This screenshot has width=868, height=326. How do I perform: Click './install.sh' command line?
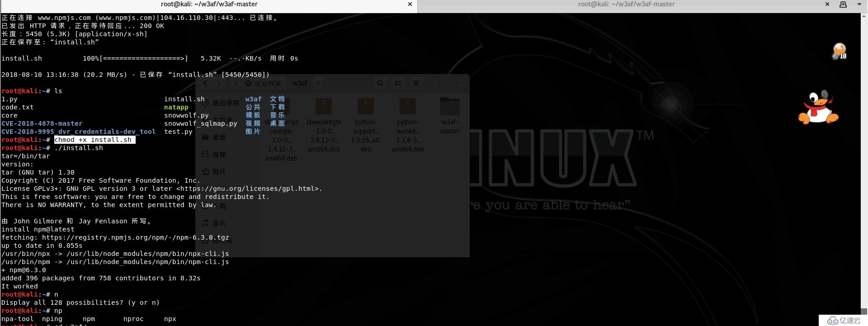point(79,148)
